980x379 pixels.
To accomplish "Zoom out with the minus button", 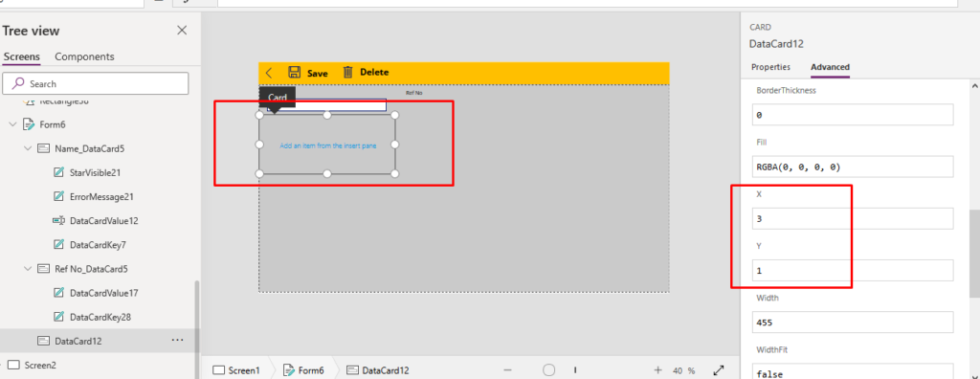I will 508,370.
